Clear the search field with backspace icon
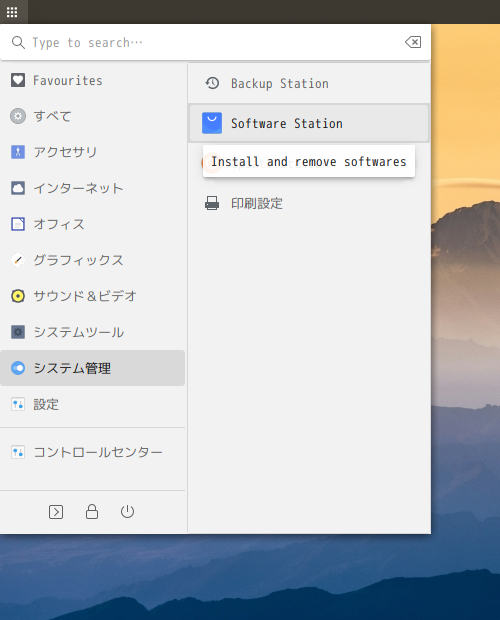Screen dimensions: 500x620 pyautogui.click(x=413, y=42)
